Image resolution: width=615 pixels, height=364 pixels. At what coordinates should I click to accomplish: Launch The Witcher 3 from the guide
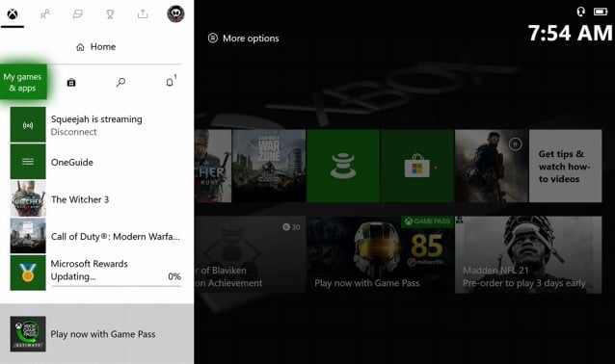tap(96, 199)
